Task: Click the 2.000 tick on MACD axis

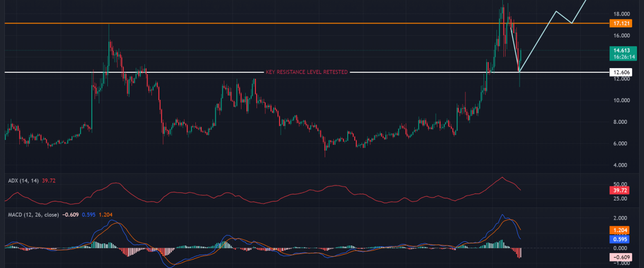Action: 621,218
